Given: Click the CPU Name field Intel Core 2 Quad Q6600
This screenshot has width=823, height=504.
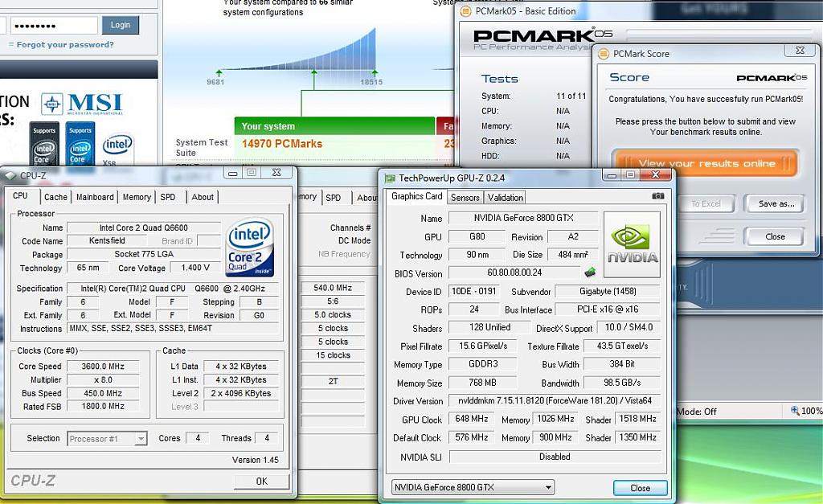Looking at the screenshot, I should point(144,227).
